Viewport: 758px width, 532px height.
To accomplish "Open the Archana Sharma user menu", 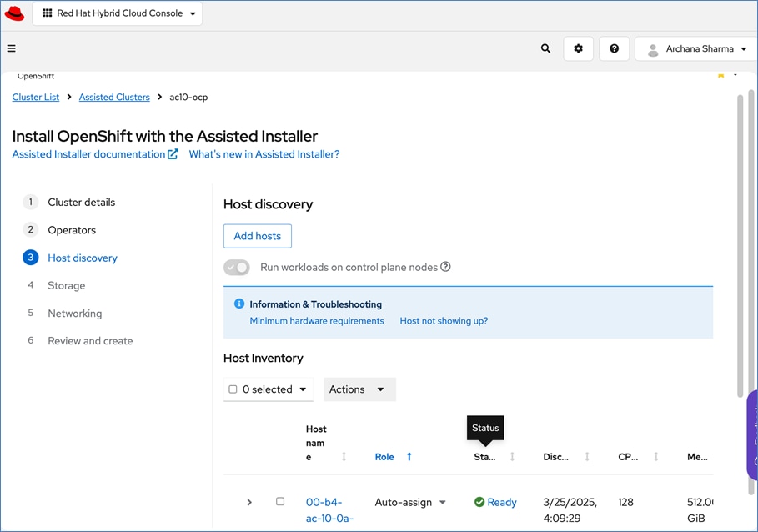I will coord(695,48).
